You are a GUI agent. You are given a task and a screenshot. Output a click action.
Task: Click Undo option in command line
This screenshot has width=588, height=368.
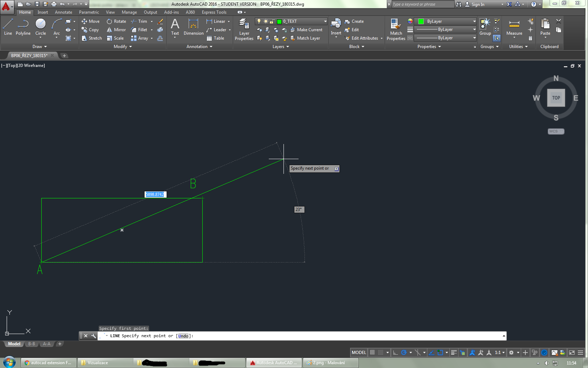point(183,336)
